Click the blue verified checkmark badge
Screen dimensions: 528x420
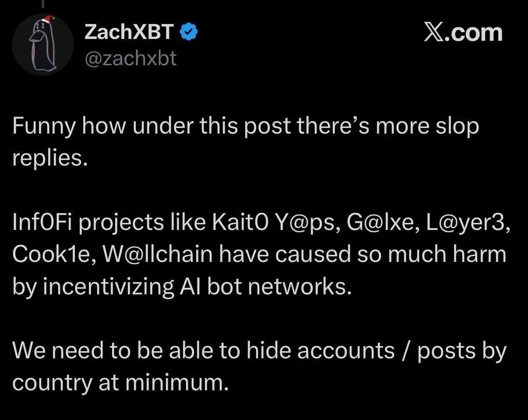(x=189, y=33)
